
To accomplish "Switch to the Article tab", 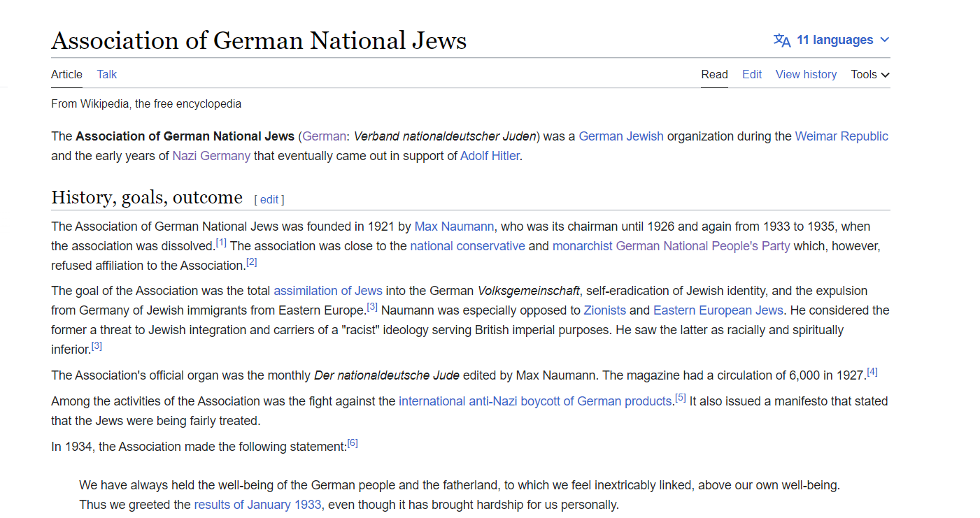I will [66, 74].
